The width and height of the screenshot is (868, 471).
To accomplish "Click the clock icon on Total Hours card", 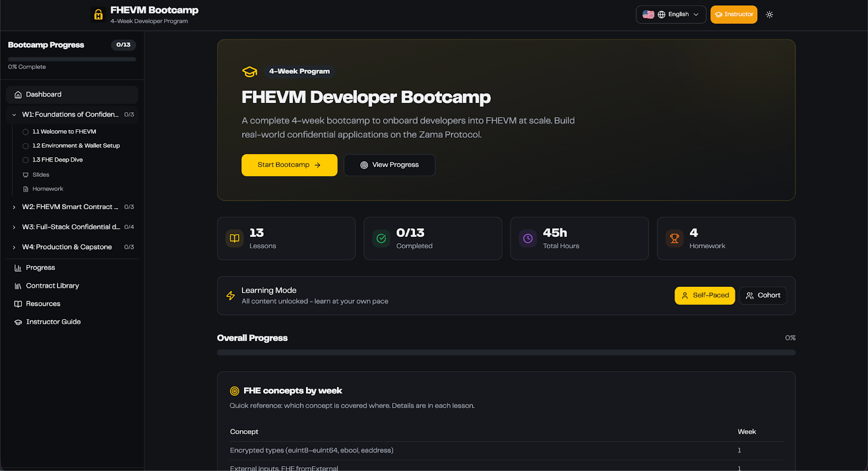I will coord(528,238).
